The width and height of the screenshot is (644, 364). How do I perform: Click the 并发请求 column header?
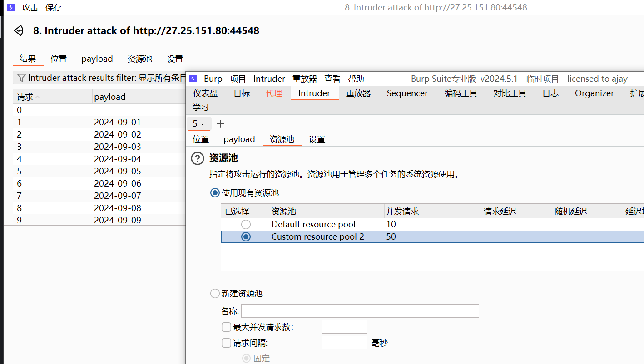pos(402,212)
